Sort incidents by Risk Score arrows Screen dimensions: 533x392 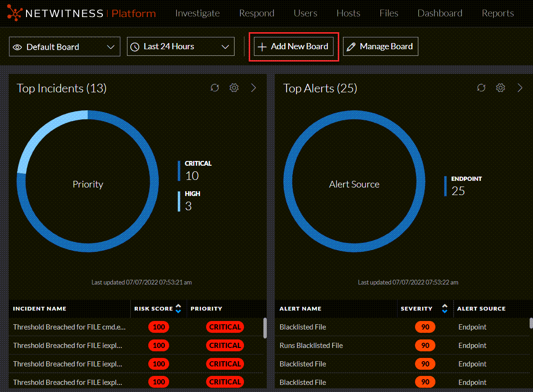tap(178, 309)
